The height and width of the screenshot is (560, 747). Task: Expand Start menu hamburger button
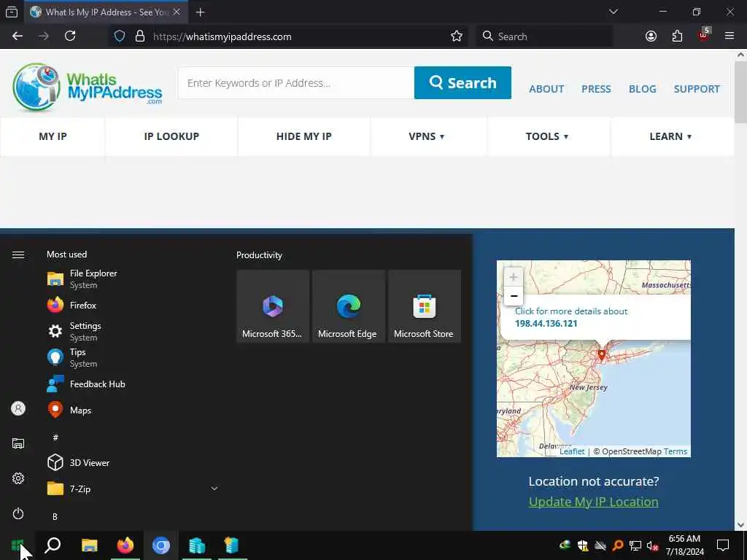[18, 255]
